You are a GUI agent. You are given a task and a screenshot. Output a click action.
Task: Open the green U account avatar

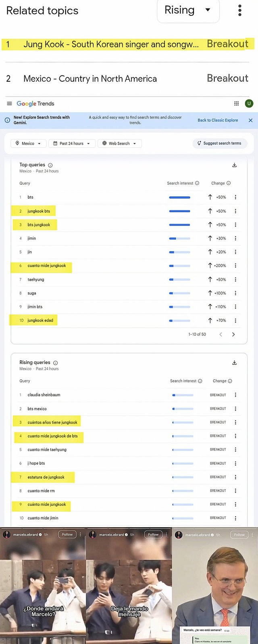point(249,104)
